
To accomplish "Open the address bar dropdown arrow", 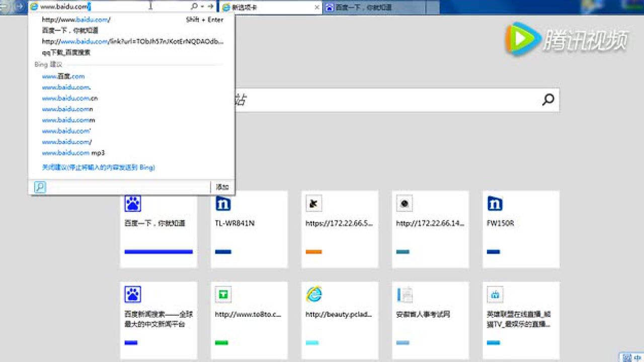I will click(202, 7).
